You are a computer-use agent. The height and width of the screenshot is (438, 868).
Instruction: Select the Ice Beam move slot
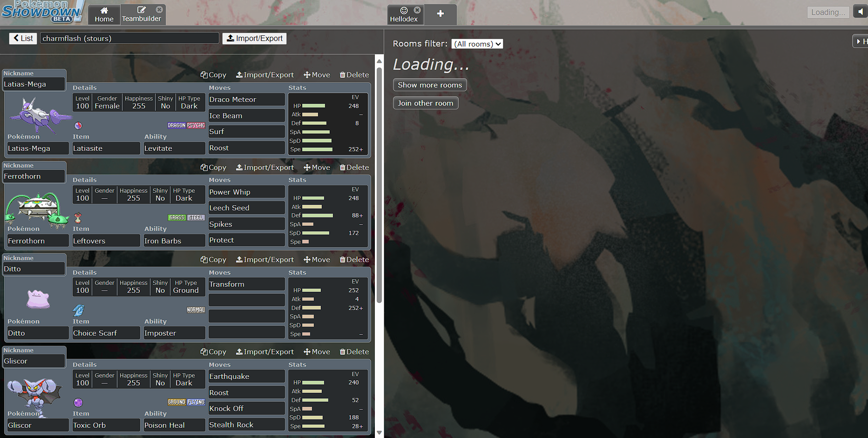pos(246,115)
